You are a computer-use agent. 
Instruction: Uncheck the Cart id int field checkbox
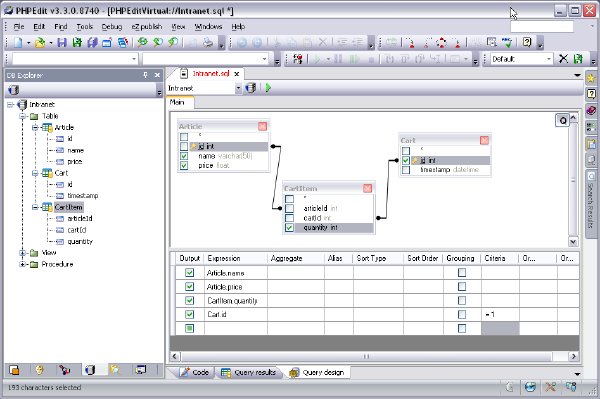(x=406, y=160)
